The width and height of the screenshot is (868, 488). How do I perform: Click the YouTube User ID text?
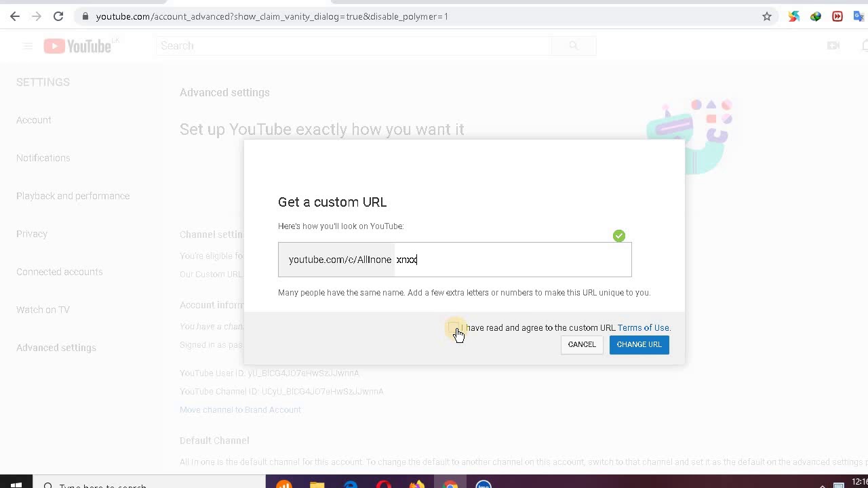tap(269, 373)
